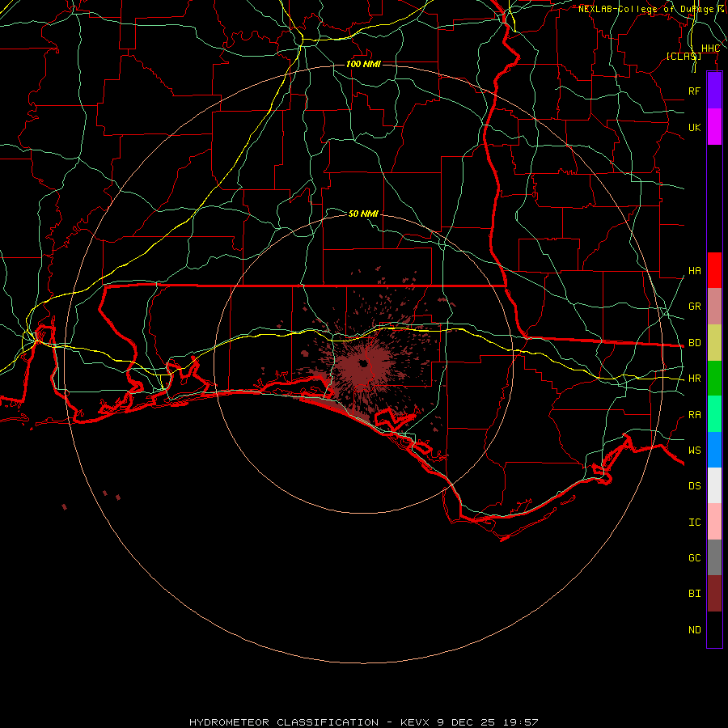
Task: Click the ND black legend swatch
Action: click(x=714, y=629)
